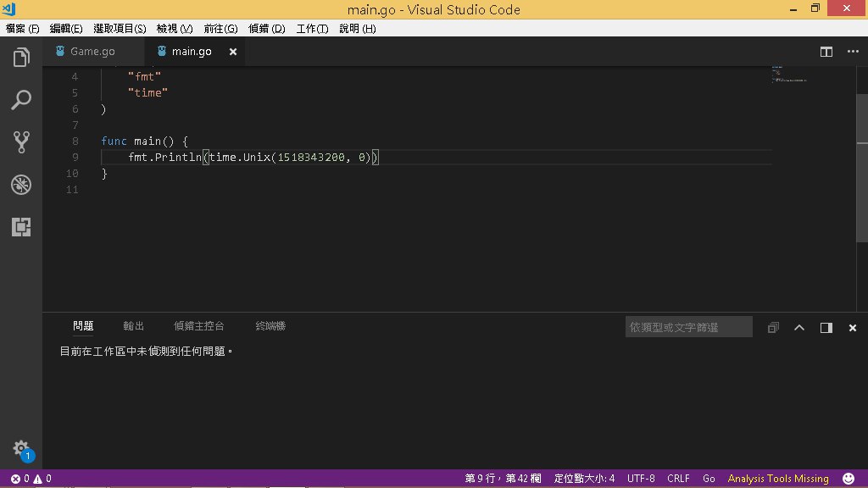Open the 前往(G) menu
Viewport: 868px width, 488px height.
pyautogui.click(x=220, y=29)
